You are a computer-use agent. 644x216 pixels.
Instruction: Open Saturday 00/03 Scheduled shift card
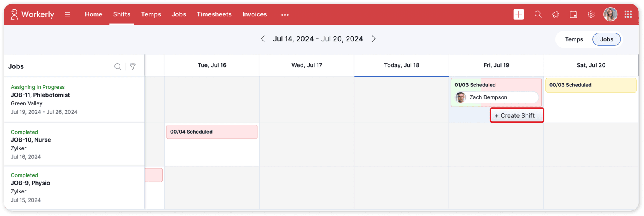coord(591,85)
